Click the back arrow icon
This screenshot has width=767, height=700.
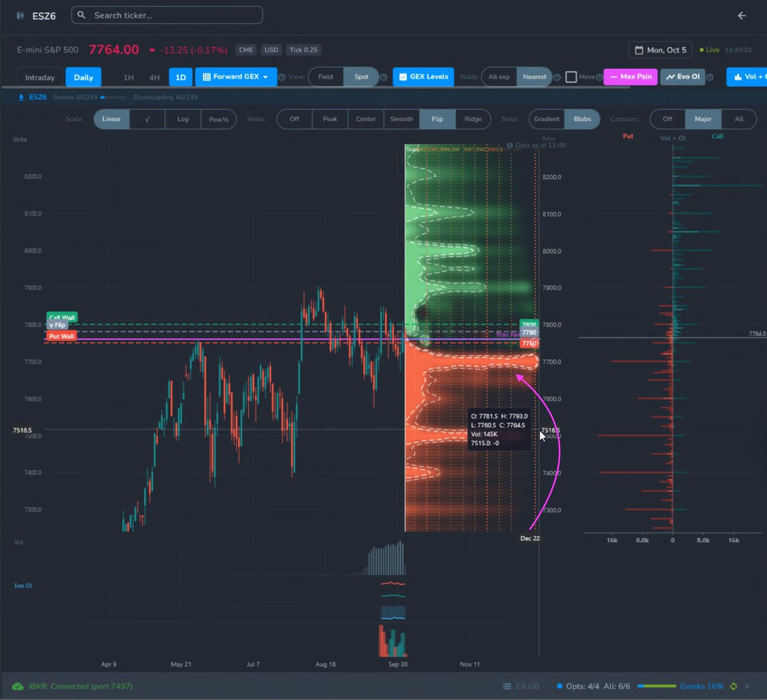click(x=741, y=15)
